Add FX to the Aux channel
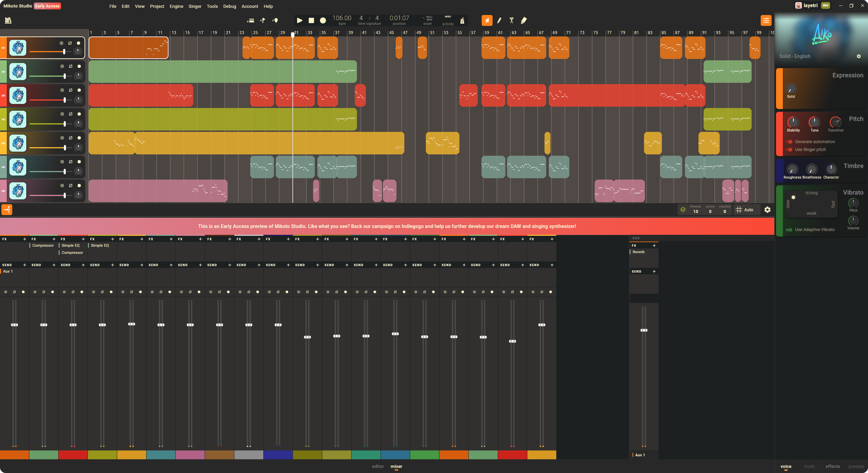Screen dimensions: 868x473 click(654, 246)
